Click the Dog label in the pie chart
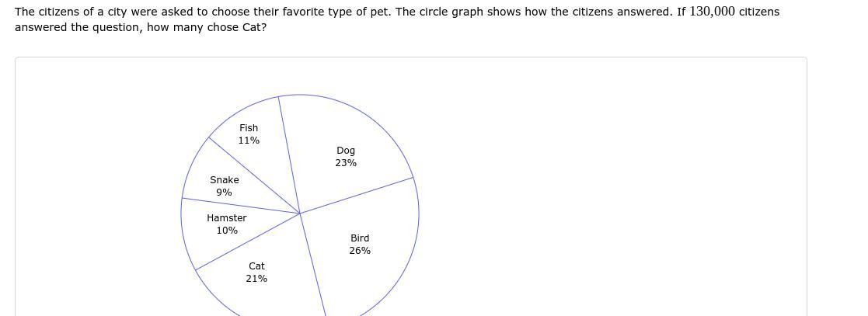 click(x=346, y=151)
